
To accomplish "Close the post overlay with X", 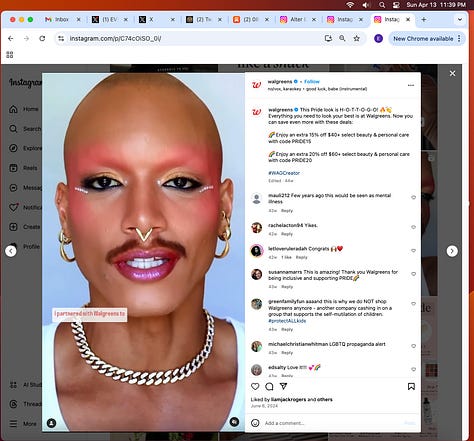I will coord(452,73).
